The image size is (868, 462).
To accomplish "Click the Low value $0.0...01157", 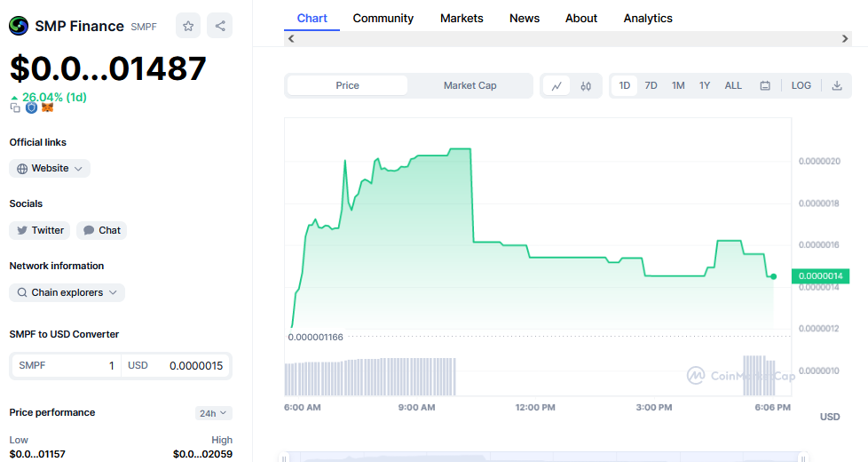I will pyautogui.click(x=37, y=454).
